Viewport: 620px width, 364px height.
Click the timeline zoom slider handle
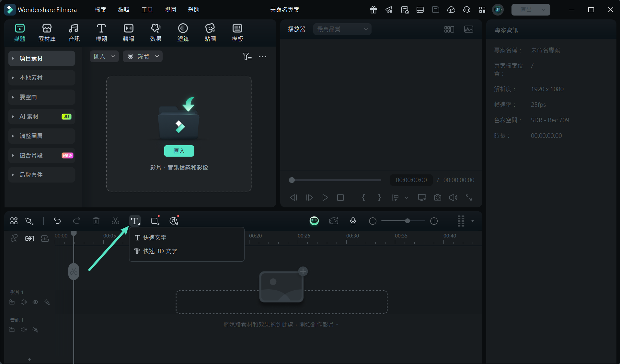click(408, 221)
